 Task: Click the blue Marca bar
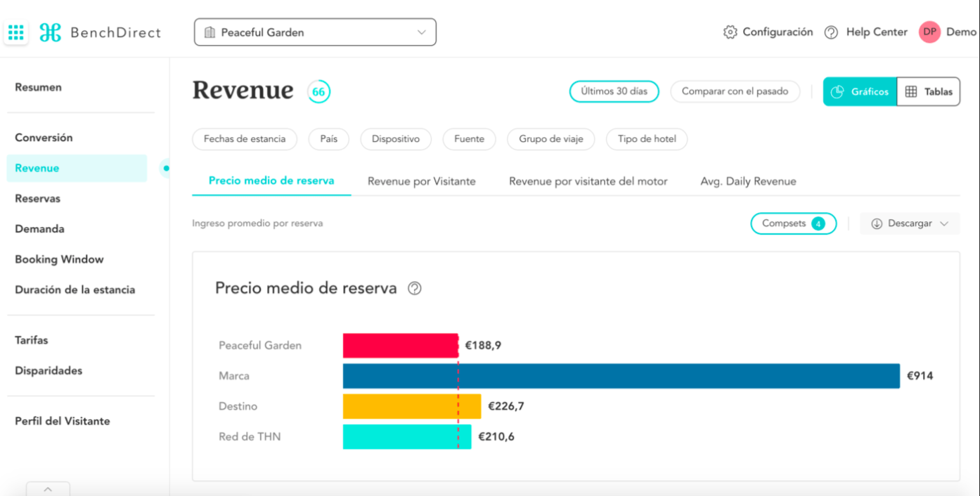click(621, 376)
